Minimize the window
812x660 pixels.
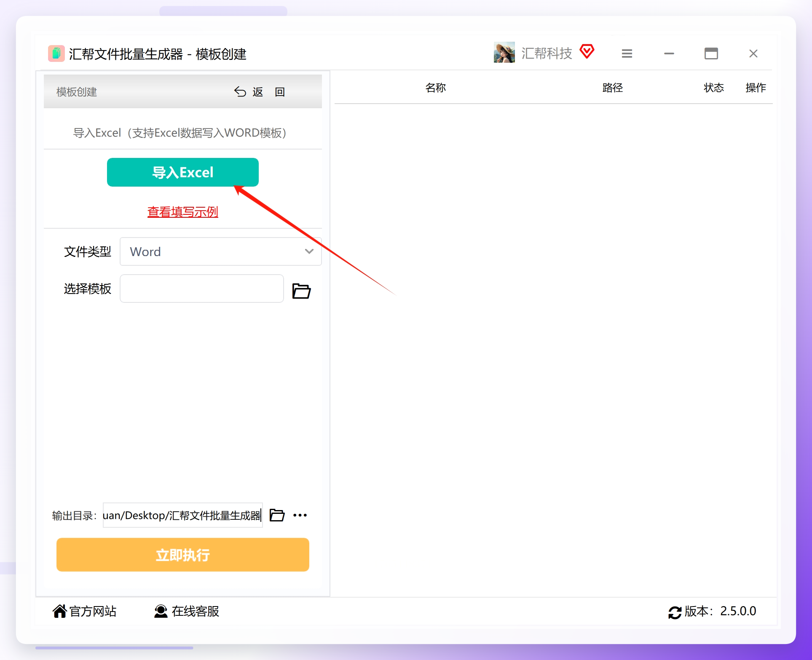click(669, 53)
